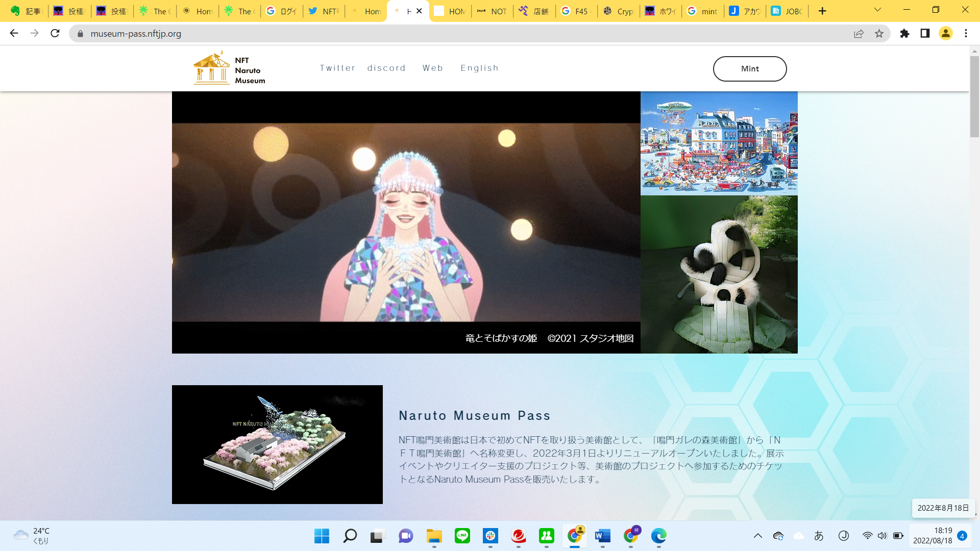Screen dimensions: 980x551
Task: Show hidden system tray icons
Action: (x=757, y=536)
